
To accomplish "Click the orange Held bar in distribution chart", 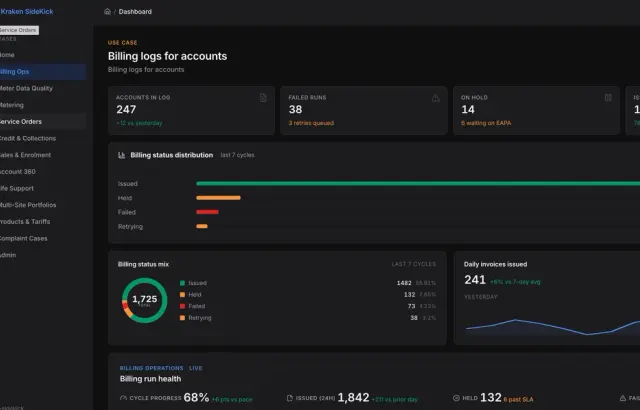I will point(218,198).
